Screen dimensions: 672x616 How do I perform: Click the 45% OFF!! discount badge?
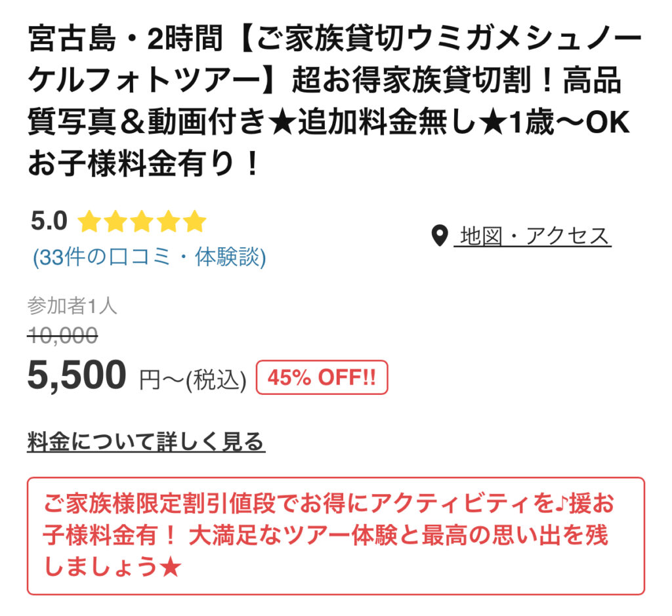322,378
